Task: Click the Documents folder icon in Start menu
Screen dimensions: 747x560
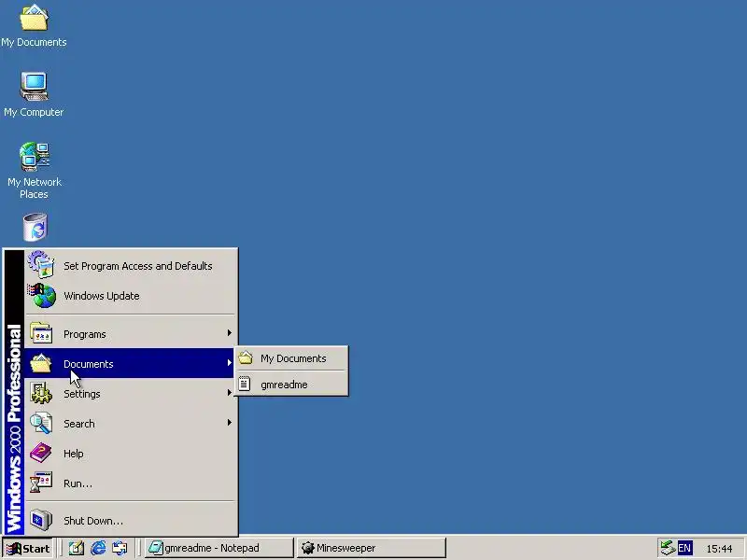Action: pos(41,363)
